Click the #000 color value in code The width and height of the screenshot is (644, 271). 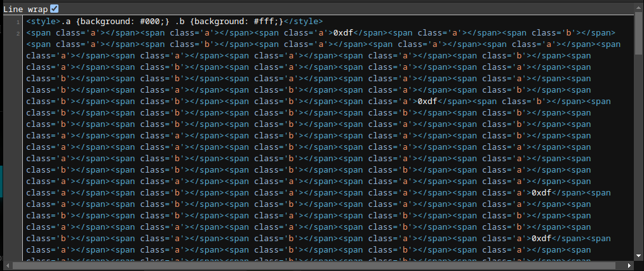coord(151,22)
